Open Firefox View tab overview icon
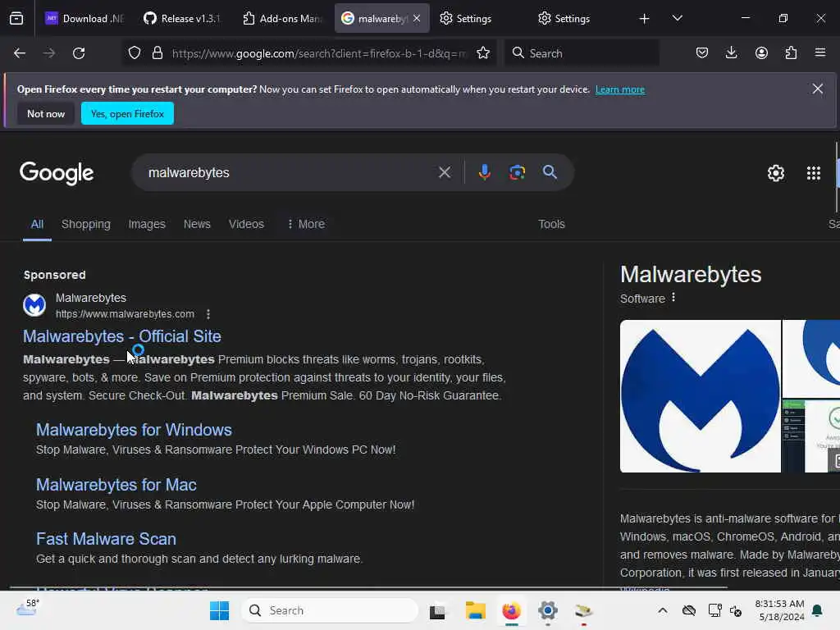The width and height of the screenshot is (840, 630). coord(16,19)
